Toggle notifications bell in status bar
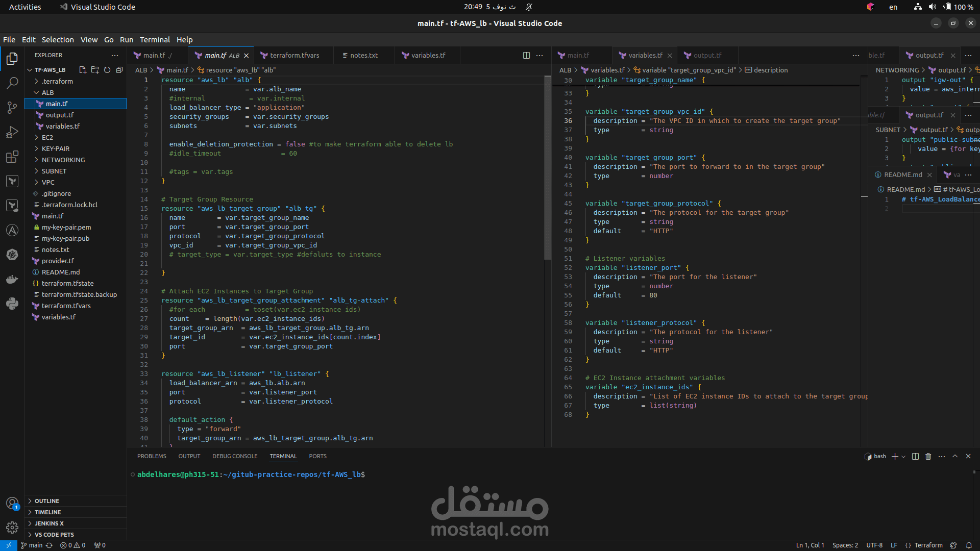The height and width of the screenshot is (551, 980). point(969,545)
